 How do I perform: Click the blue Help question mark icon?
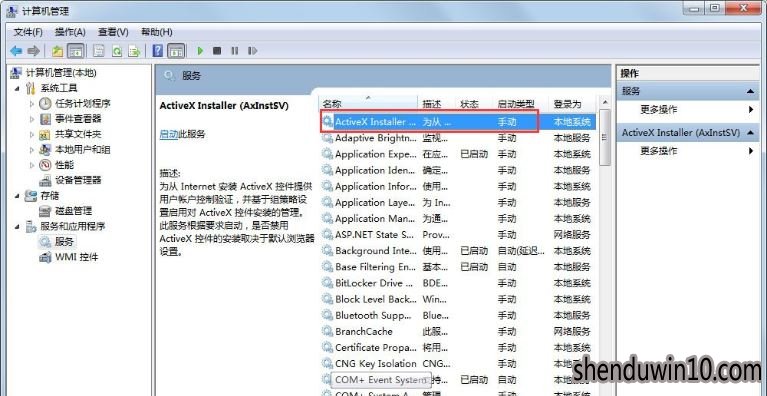coord(158,51)
